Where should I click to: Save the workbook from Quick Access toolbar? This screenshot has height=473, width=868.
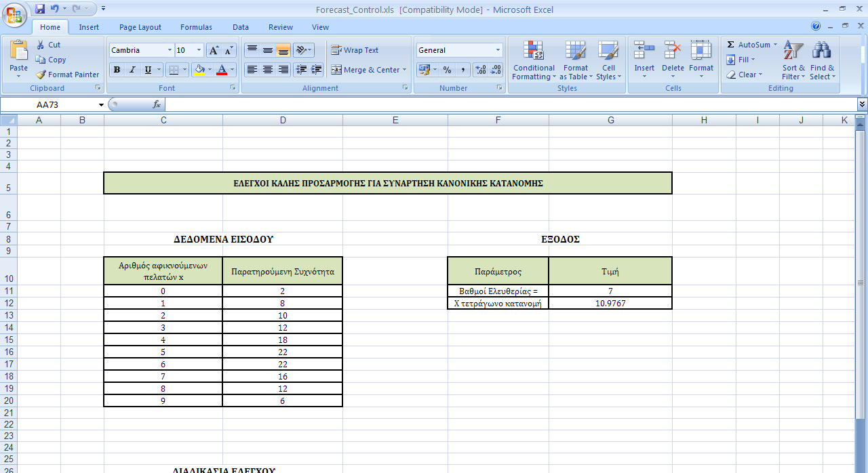click(40, 9)
